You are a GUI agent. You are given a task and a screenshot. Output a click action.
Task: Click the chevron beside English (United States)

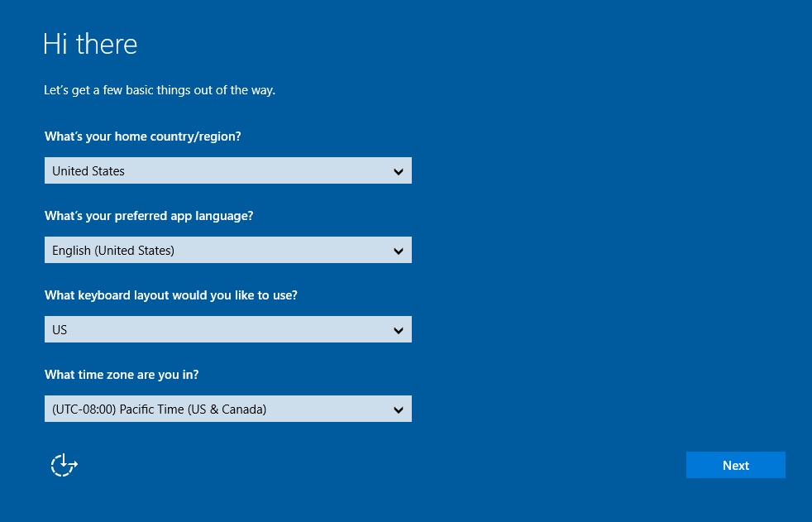[x=399, y=251]
